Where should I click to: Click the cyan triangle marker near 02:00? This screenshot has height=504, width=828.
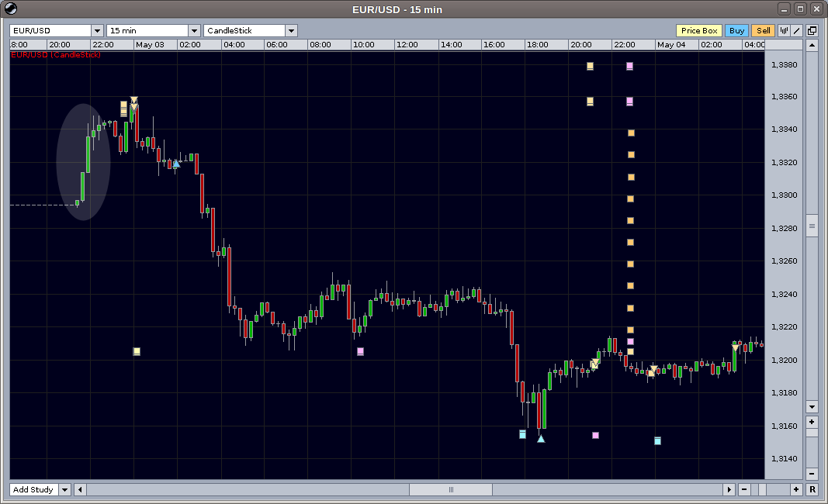click(176, 164)
